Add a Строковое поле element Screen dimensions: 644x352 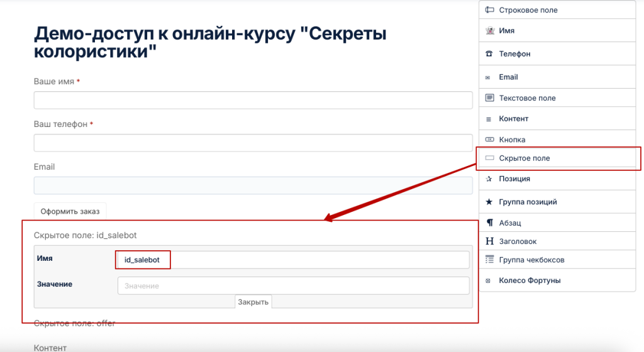click(557, 10)
